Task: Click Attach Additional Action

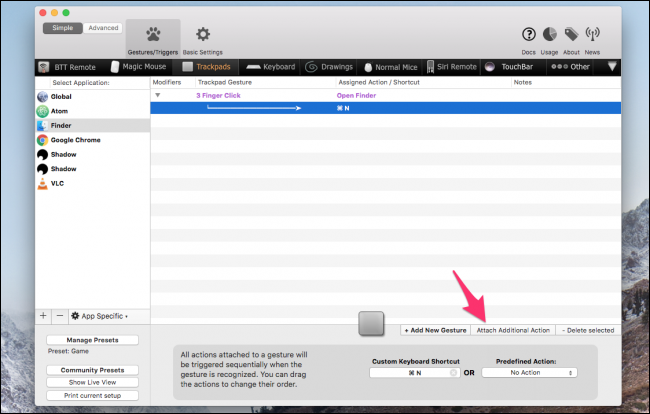Action: click(512, 329)
